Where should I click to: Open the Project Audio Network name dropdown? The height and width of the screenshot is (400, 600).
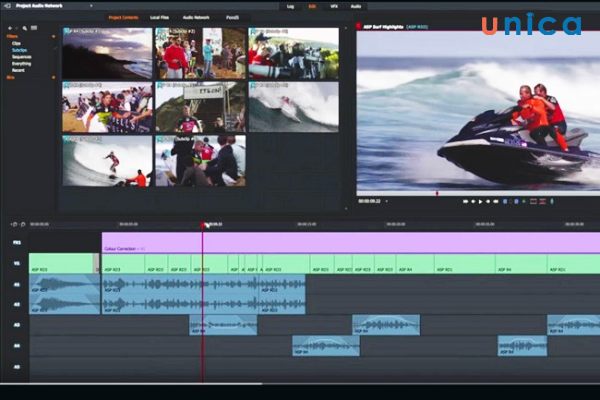pos(91,6)
